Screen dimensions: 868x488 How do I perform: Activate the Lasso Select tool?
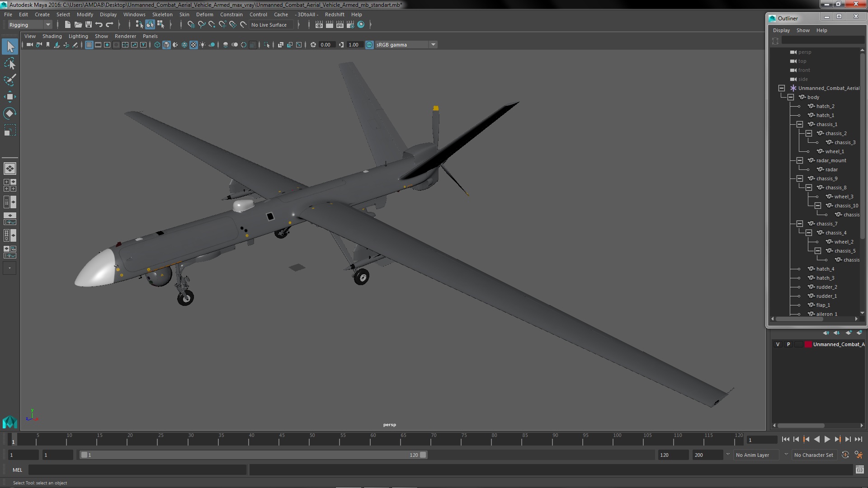tap(10, 63)
